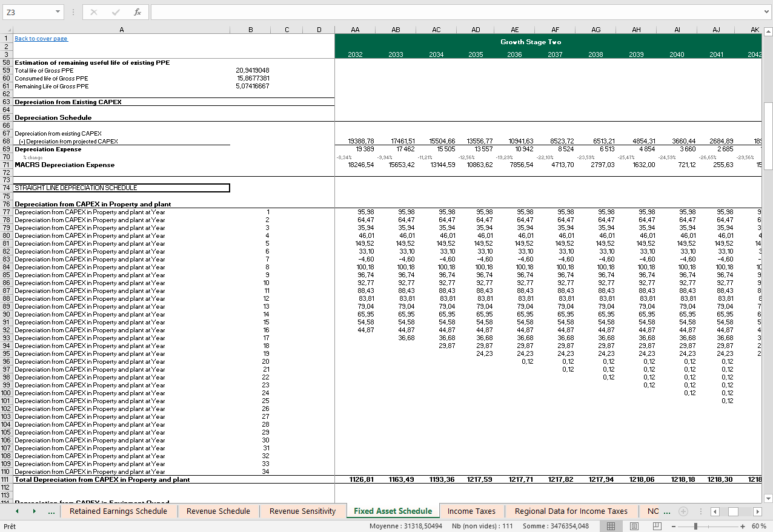Click the 2041 year header cell
The height and width of the screenshot is (532, 773).
point(716,54)
